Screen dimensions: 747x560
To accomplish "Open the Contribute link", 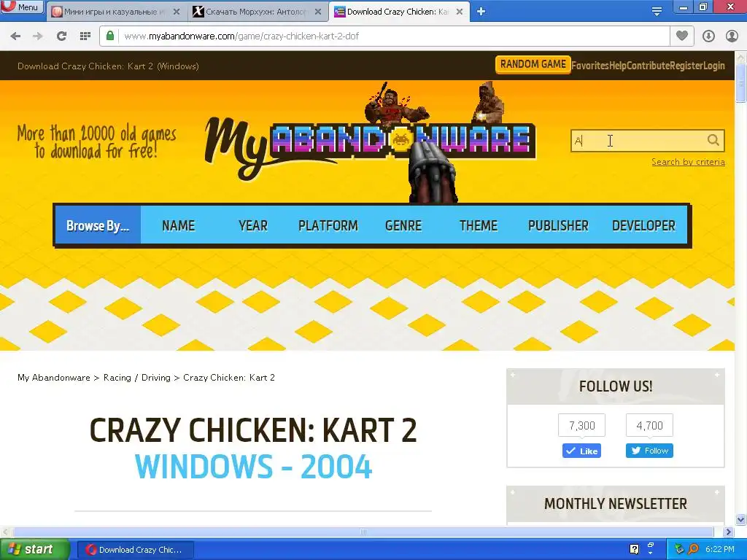I will coord(648,66).
